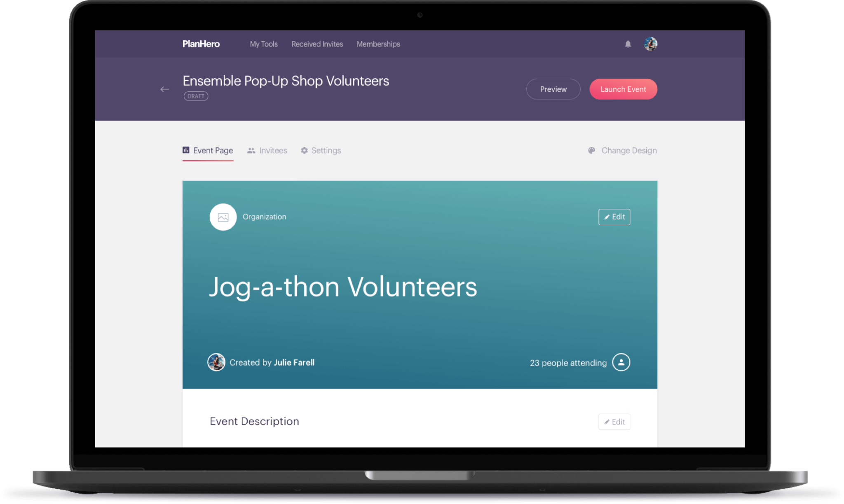Click the Preview button
The width and height of the screenshot is (844, 504).
click(553, 89)
